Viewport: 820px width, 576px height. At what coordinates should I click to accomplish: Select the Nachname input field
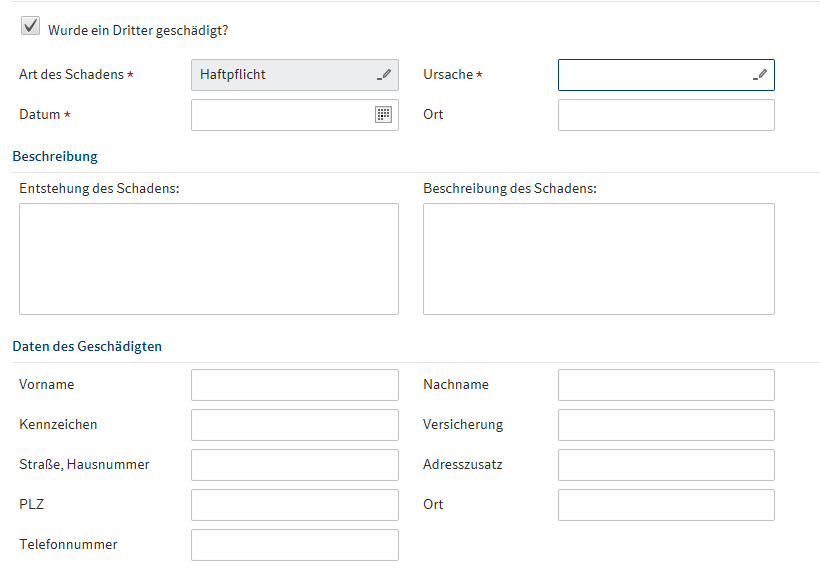666,385
